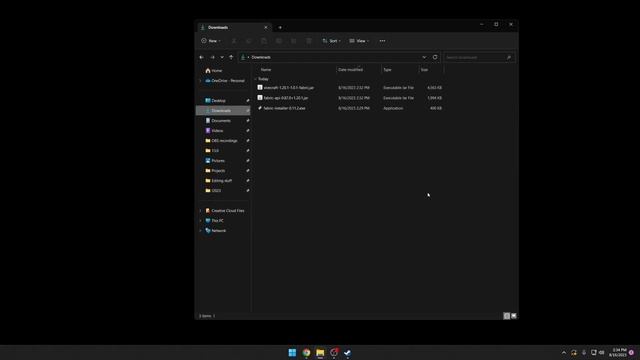Viewport: 640px width, 360px height.
Task: Go forward with the Forward arrow
Action: (212, 57)
